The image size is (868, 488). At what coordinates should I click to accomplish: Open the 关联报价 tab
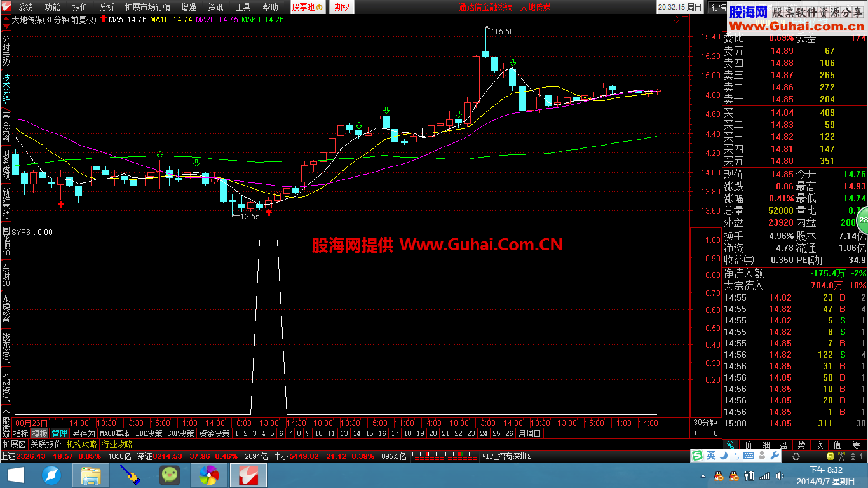tap(46, 444)
